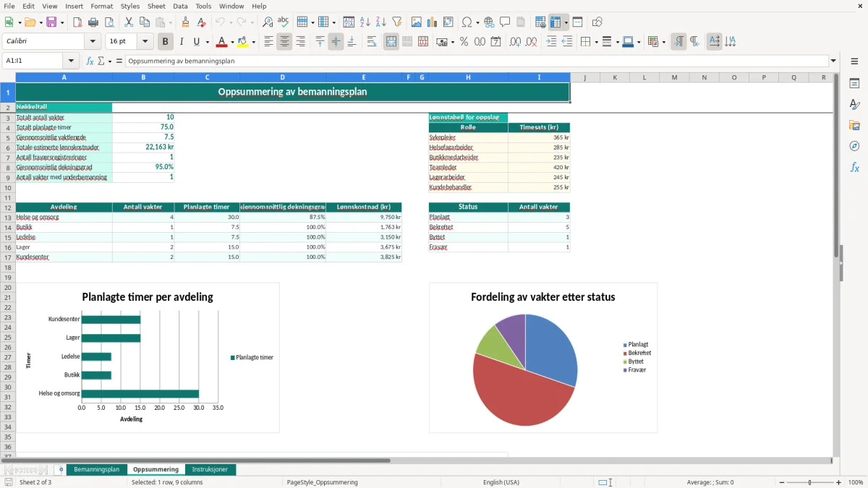Toggle Freeze Rows and Columns

pos(556,22)
